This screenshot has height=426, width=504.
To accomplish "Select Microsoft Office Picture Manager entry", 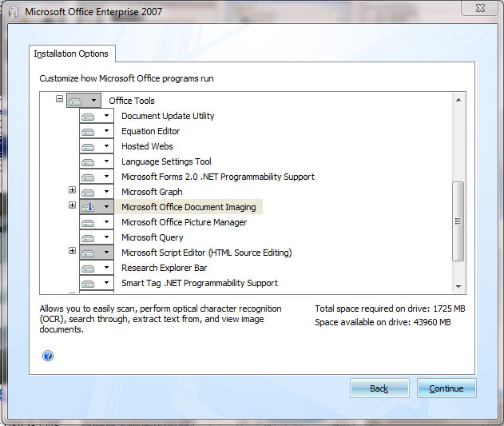I will click(x=185, y=222).
